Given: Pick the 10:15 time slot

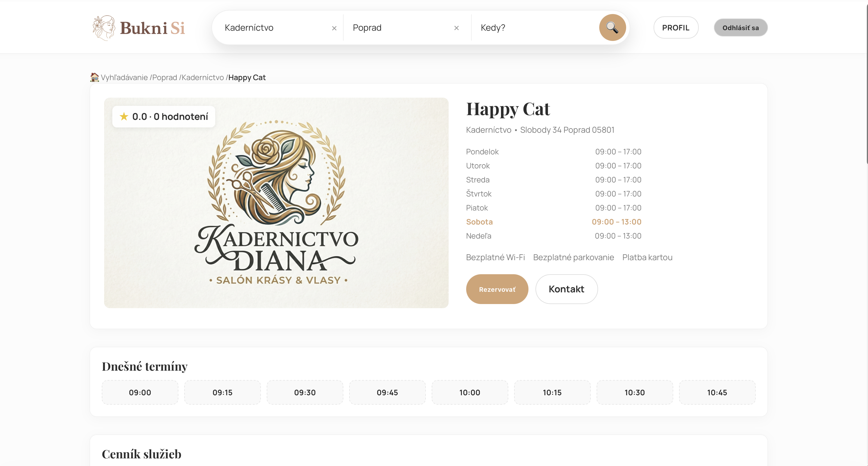Looking at the screenshot, I should point(552,393).
